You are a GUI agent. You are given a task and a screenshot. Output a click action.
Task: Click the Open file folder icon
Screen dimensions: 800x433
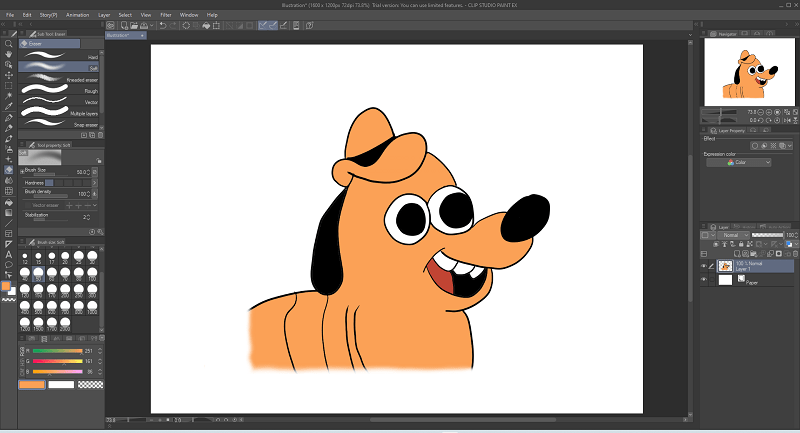coord(134,26)
